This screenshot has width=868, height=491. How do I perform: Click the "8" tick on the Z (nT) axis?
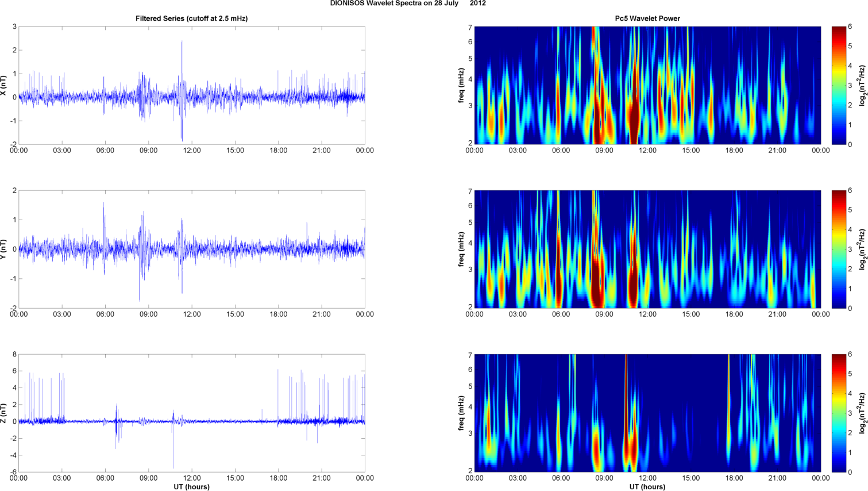click(x=14, y=355)
